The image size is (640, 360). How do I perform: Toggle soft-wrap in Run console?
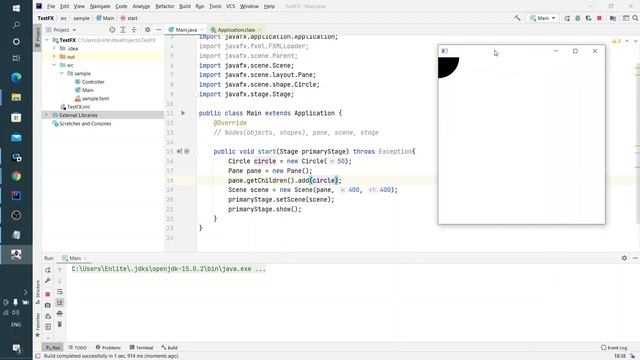tap(60, 292)
